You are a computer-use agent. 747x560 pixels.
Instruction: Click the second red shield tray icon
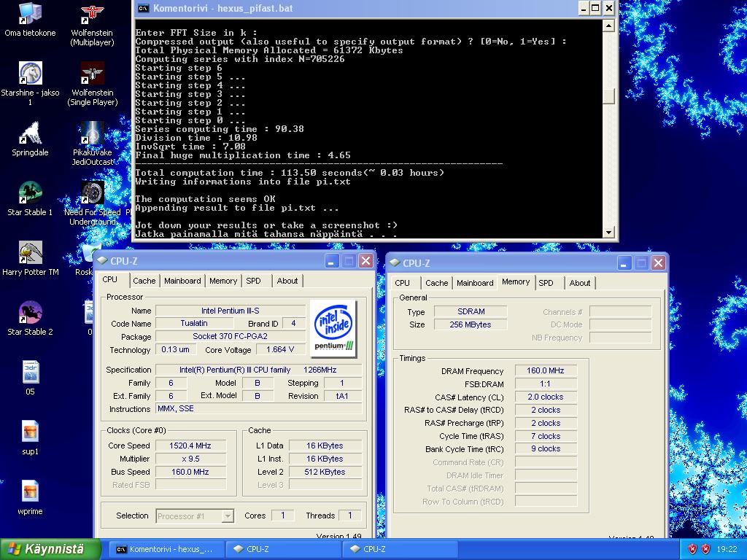click(x=705, y=549)
